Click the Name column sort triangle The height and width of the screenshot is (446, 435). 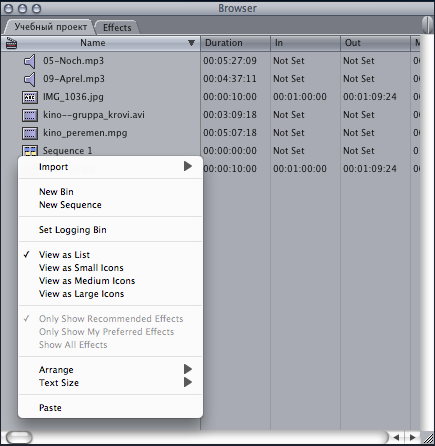(x=191, y=43)
